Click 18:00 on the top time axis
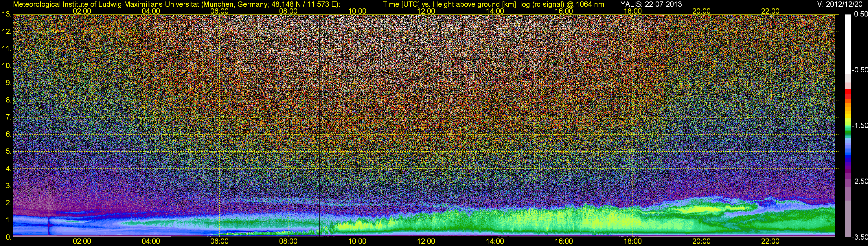 632,11
